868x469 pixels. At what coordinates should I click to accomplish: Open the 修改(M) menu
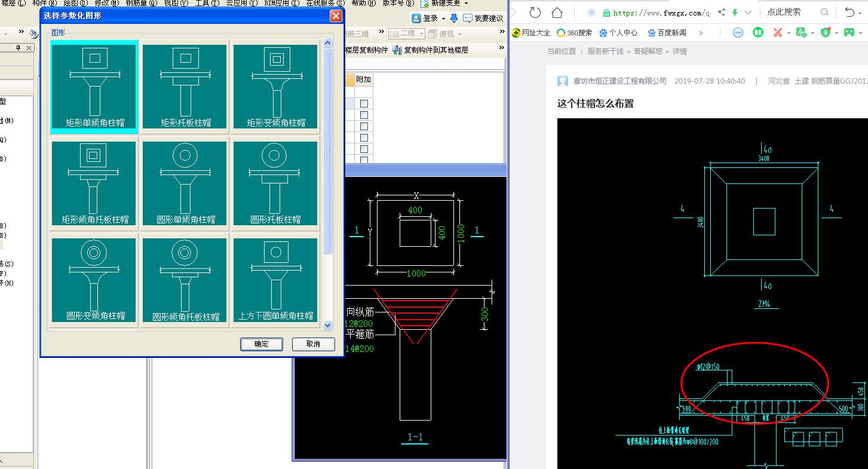(107, 3)
